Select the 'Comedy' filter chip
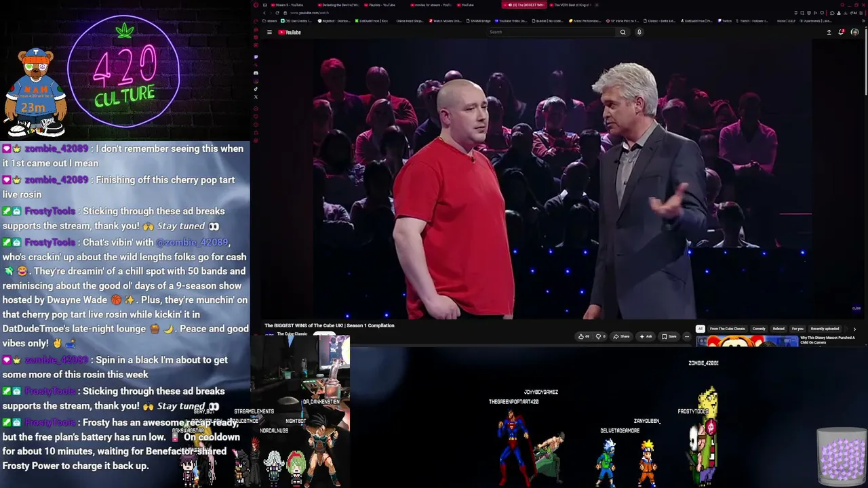The height and width of the screenshot is (488, 868). [x=759, y=329]
